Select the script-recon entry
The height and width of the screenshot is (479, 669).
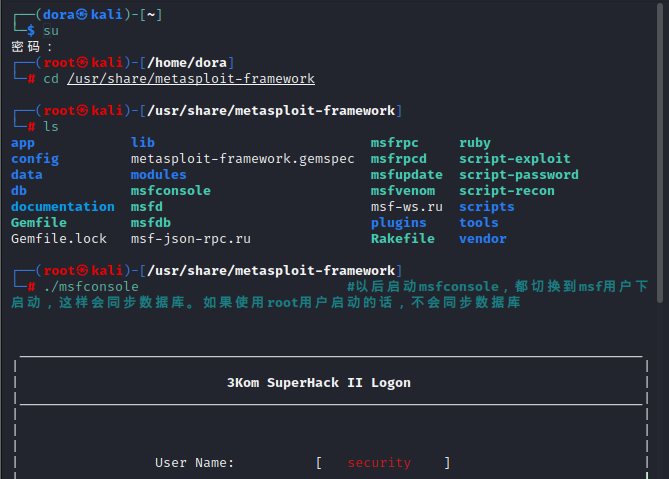point(507,191)
